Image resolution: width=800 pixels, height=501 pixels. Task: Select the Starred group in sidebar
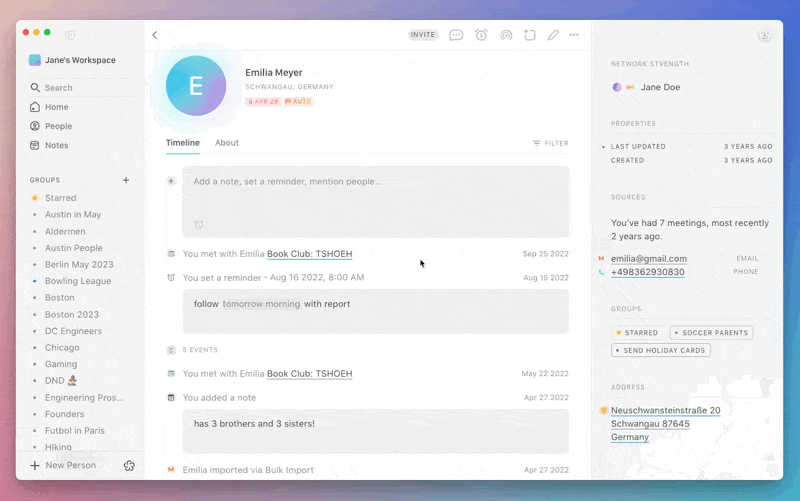coord(60,198)
